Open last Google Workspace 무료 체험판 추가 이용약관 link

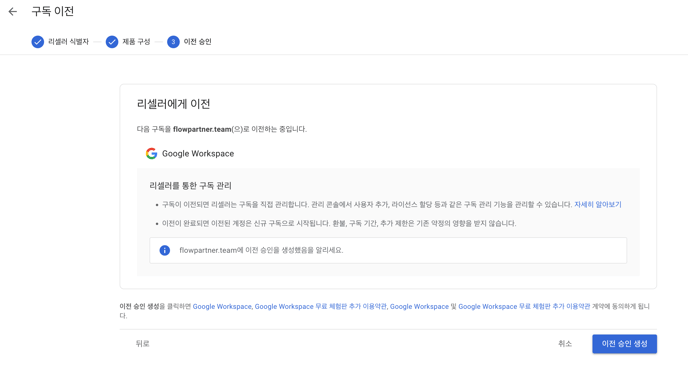click(x=524, y=306)
